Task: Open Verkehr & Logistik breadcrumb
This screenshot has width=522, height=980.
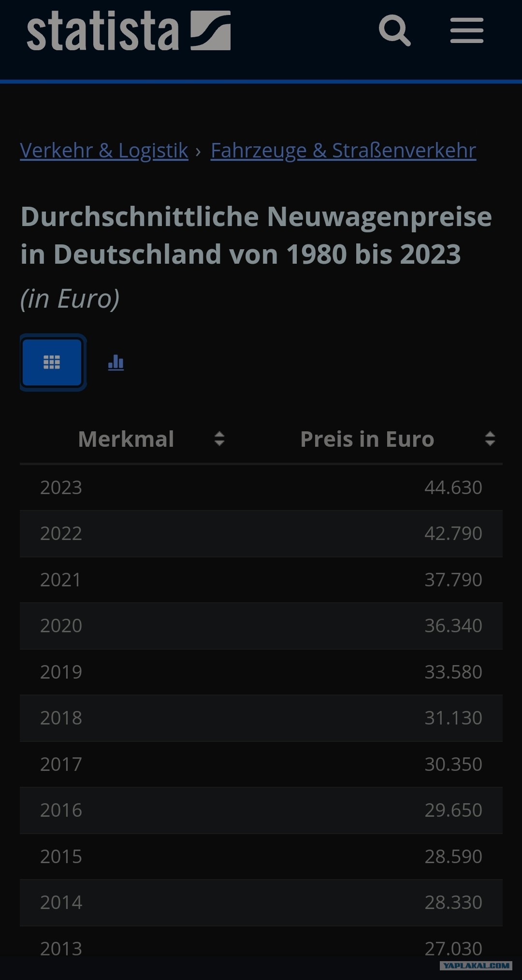Action: click(104, 150)
